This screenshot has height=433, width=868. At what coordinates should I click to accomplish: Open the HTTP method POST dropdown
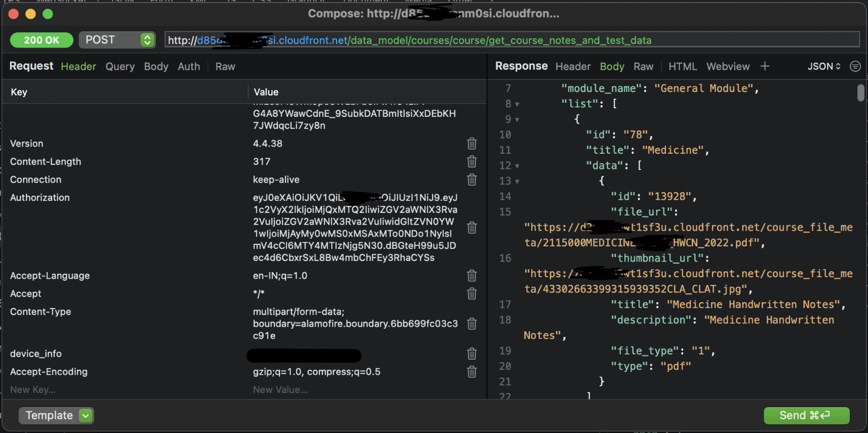[x=117, y=40]
